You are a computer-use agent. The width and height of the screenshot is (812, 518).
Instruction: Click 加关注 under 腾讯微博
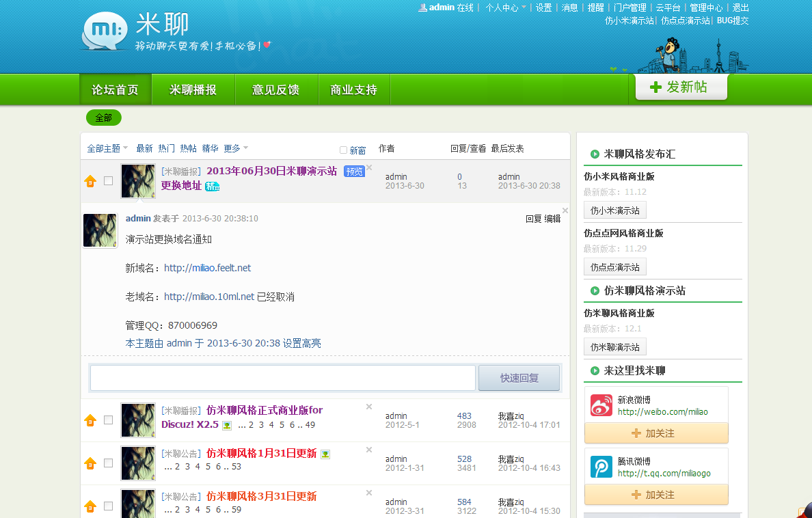pyautogui.click(x=656, y=495)
